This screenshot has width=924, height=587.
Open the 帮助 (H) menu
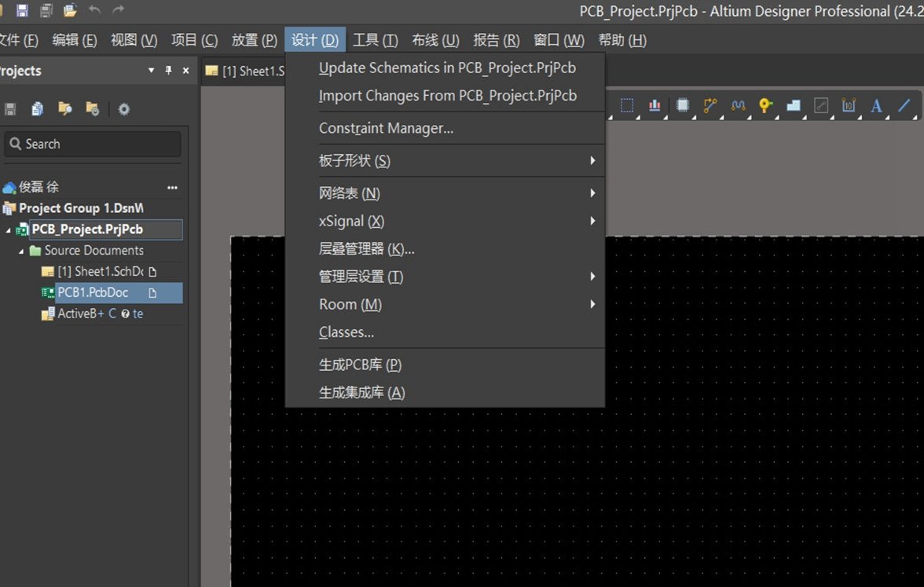pos(622,40)
